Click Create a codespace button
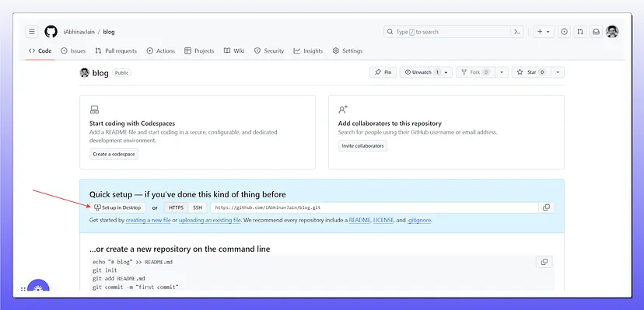This screenshot has width=644, height=310. point(114,154)
